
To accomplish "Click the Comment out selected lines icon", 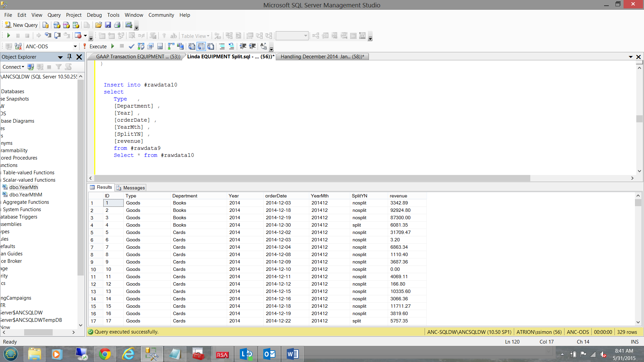I will (x=222, y=46).
